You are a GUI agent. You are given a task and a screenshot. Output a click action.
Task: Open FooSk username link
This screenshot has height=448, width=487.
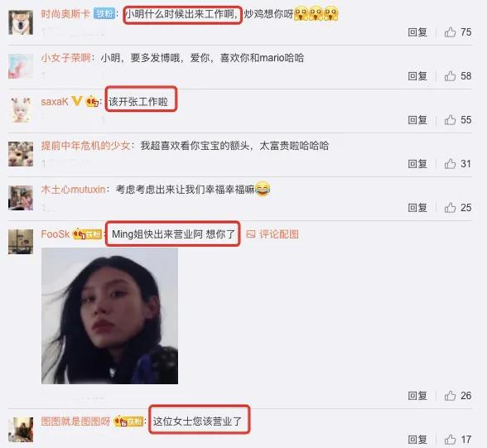click(x=55, y=234)
